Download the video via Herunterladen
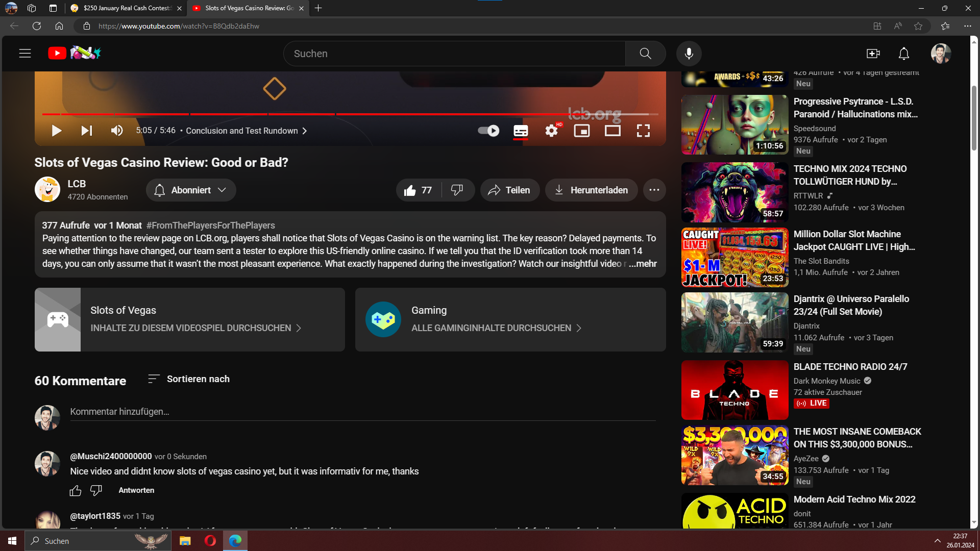The height and width of the screenshot is (551, 980). 591,190
